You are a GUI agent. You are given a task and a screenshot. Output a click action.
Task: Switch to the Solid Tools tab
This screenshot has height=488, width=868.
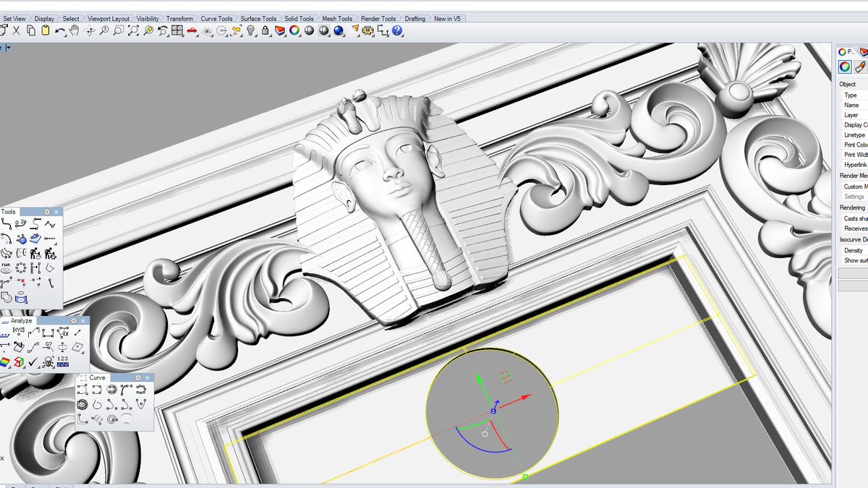coord(299,18)
